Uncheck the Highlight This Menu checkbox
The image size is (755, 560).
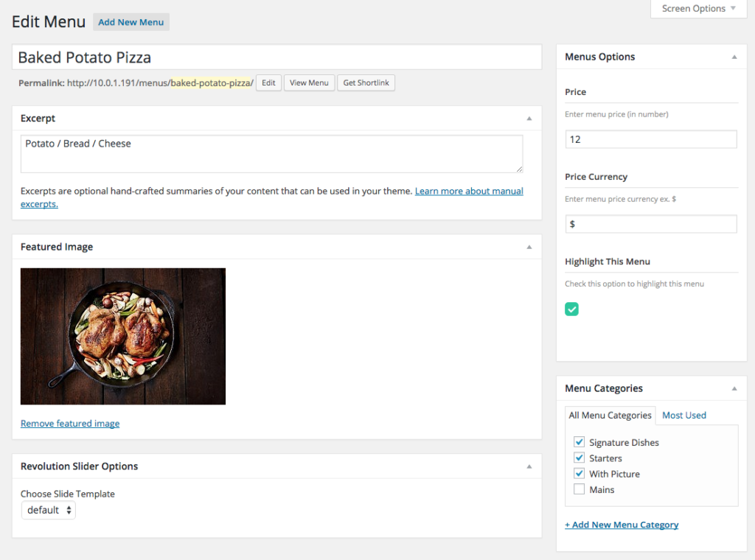[572, 309]
